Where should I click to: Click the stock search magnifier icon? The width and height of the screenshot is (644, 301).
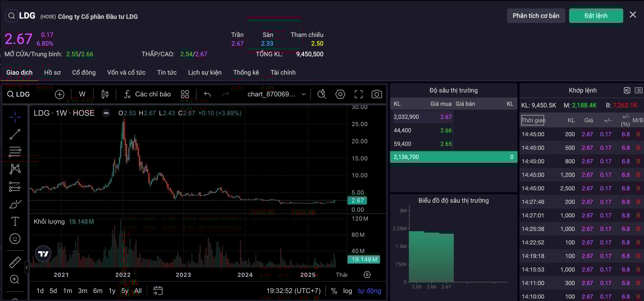coord(11,16)
